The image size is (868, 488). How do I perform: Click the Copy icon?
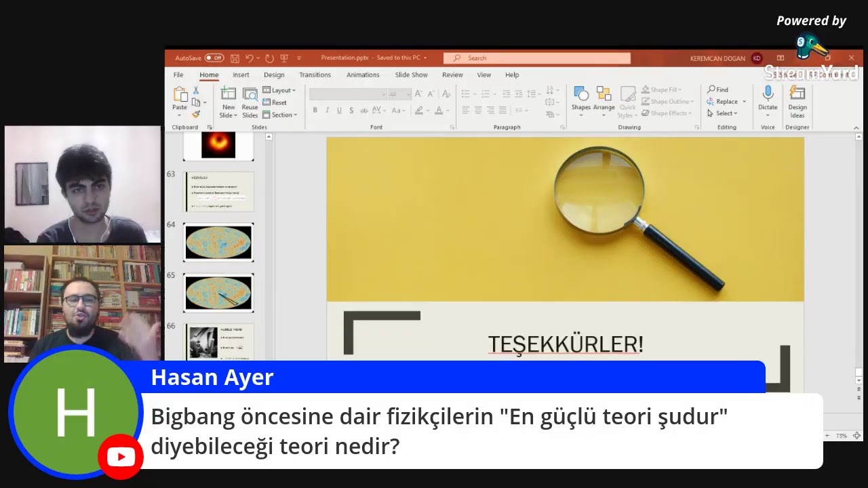(x=196, y=102)
